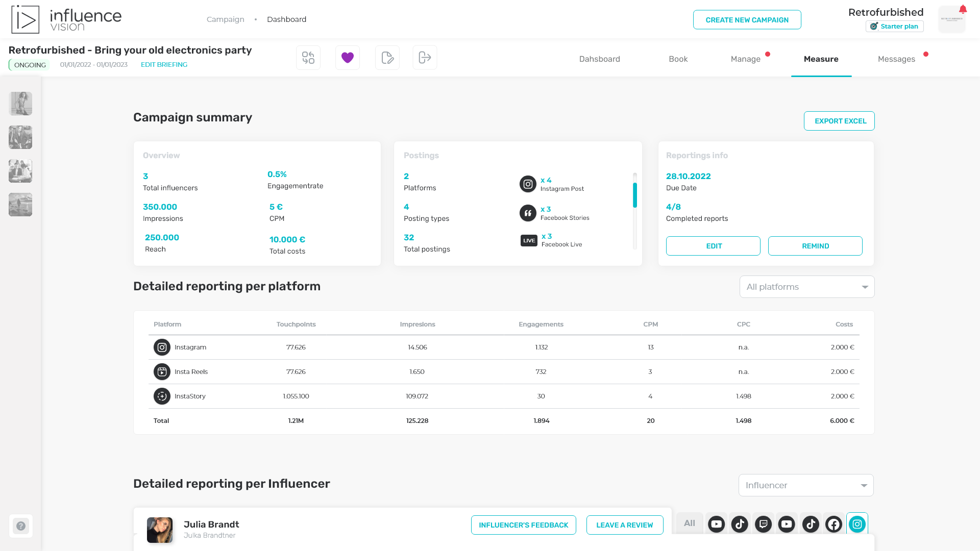This screenshot has height=551, width=980.
Task: Click the Retrofurbished account avatar icon
Action: (952, 19)
